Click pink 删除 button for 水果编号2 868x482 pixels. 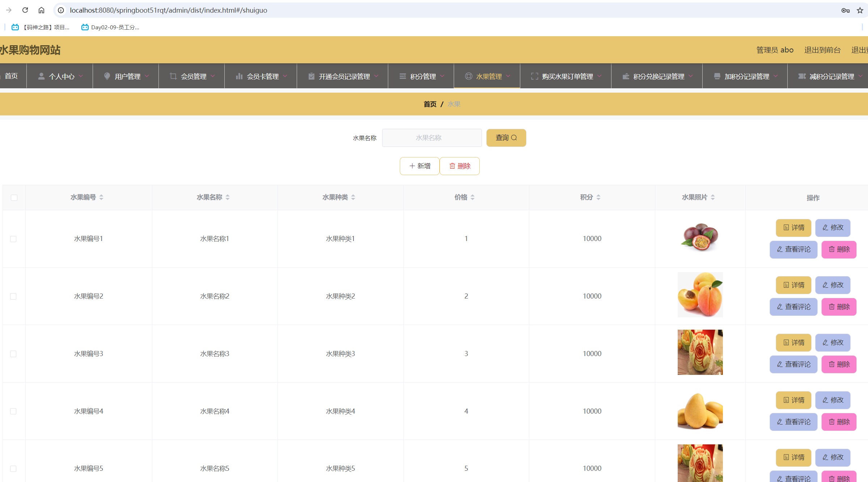click(x=839, y=307)
